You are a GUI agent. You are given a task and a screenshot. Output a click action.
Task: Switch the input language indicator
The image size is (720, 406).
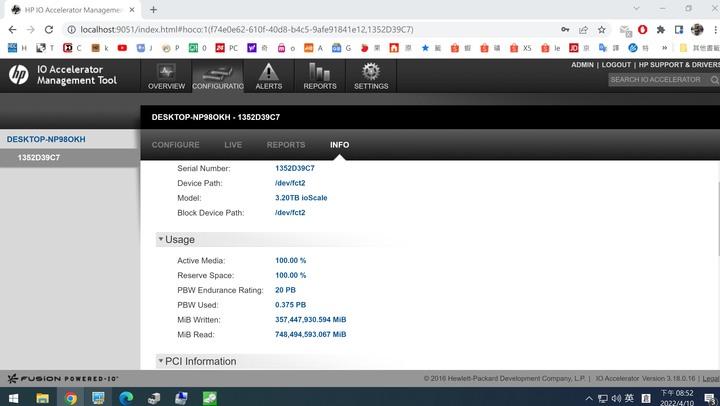[629, 398]
